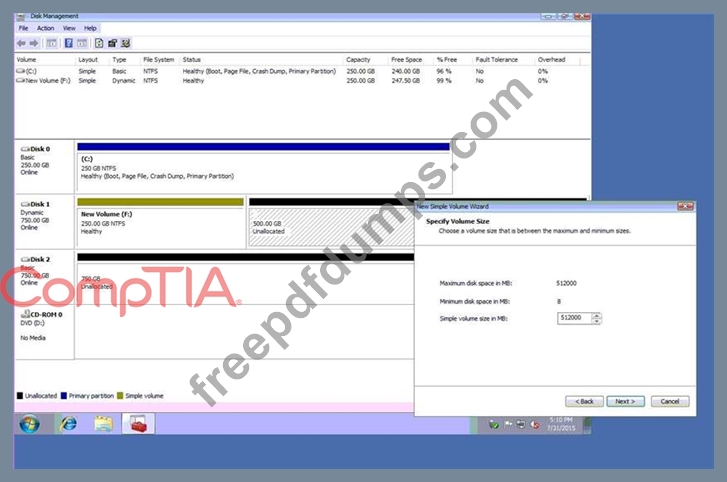Image resolution: width=727 pixels, height=482 pixels.
Task: Cancel the New Simple Volume Wizard
Action: [x=669, y=401]
